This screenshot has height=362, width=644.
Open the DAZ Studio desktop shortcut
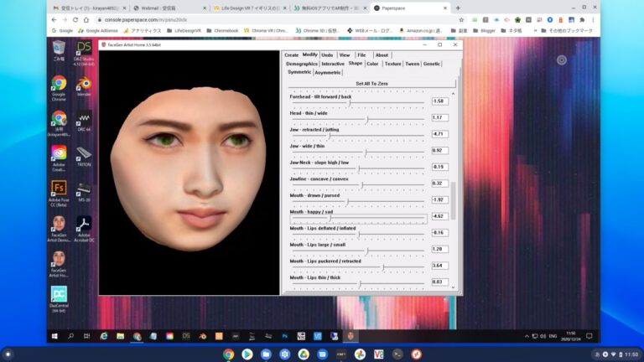click(x=84, y=53)
